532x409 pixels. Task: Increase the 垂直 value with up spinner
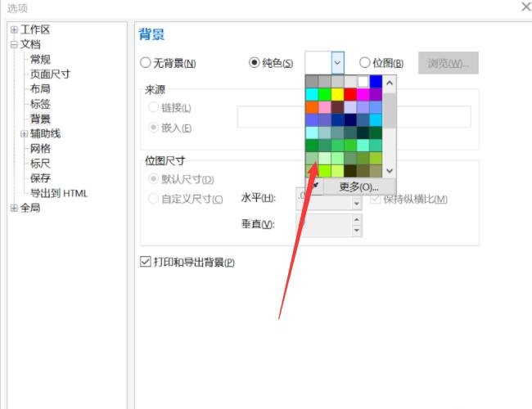356,219
